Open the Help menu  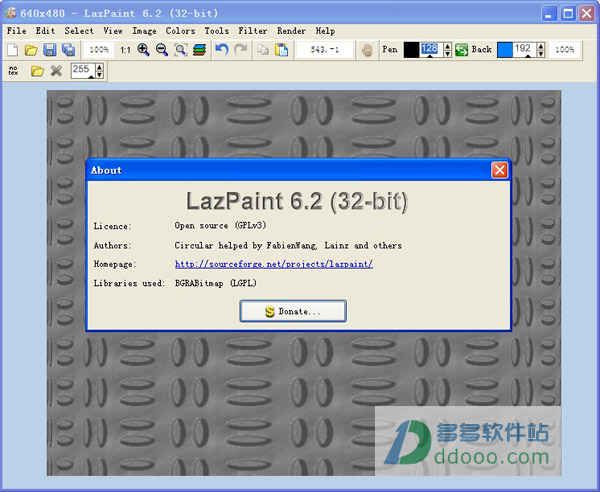325,31
